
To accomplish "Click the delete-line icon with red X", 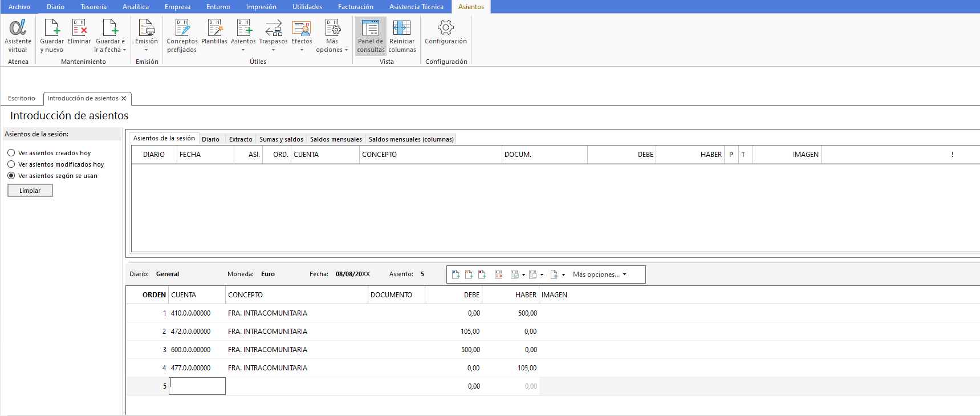I will pos(499,274).
